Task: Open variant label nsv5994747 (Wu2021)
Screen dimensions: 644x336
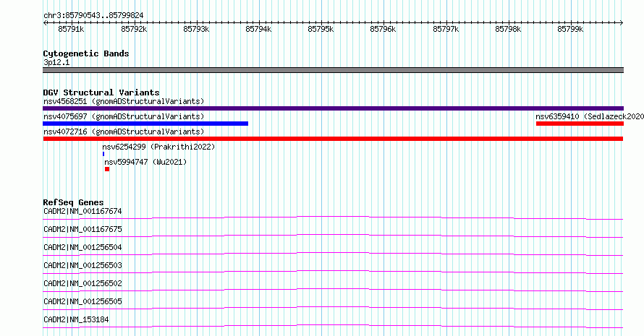Action: pyautogui.click(x=145, y=162)
